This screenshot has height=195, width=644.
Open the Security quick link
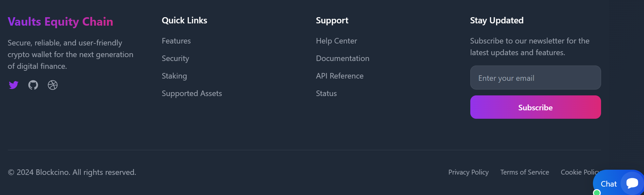point(175,58)
